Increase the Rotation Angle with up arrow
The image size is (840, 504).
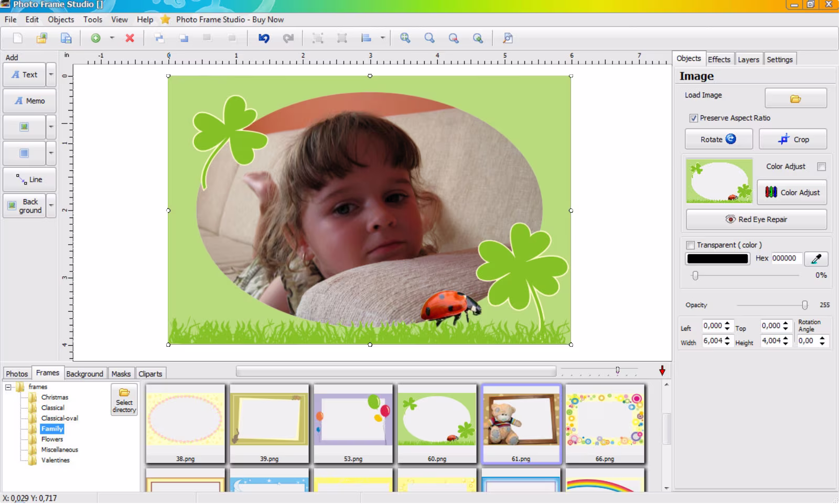click(822, 338)
